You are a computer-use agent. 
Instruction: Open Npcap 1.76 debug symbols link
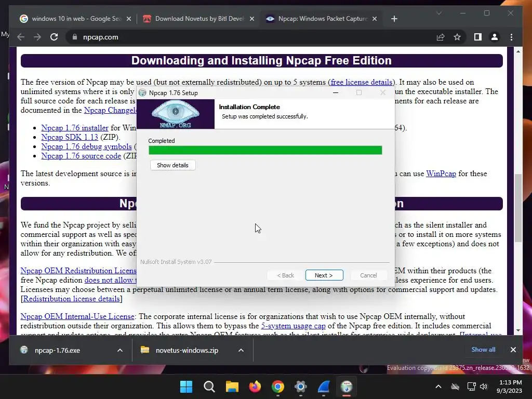(x=87, y=147)
